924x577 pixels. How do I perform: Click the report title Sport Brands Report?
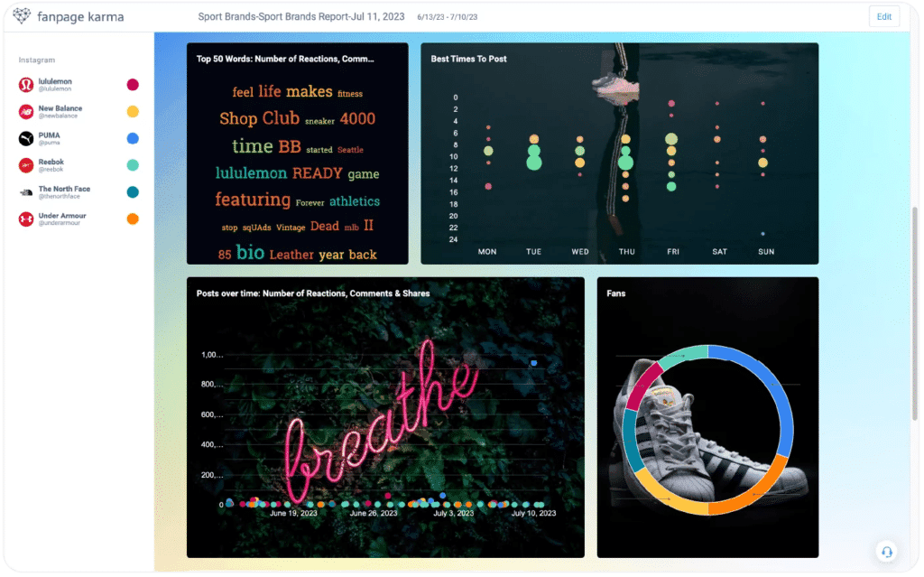(x=301, y=16)
